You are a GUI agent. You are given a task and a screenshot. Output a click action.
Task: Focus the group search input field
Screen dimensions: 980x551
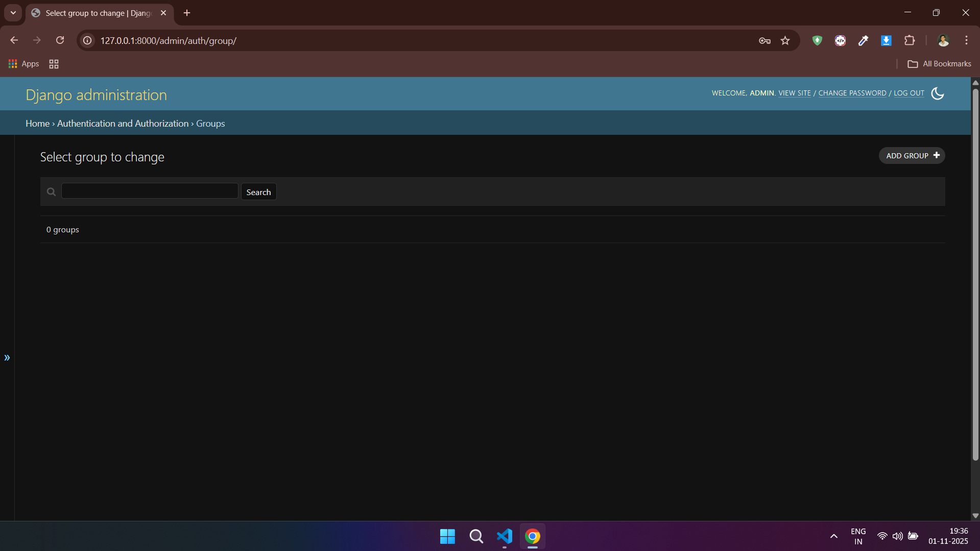coord(150,191)
